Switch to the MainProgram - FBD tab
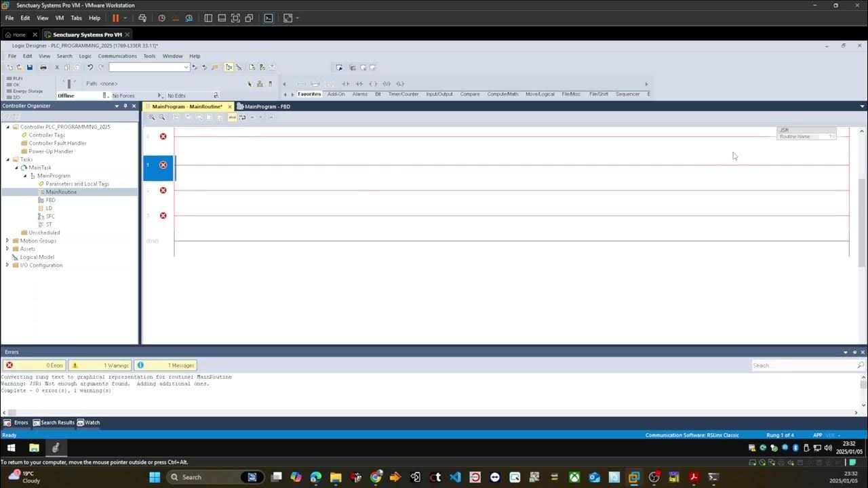 tap(263, 106)
